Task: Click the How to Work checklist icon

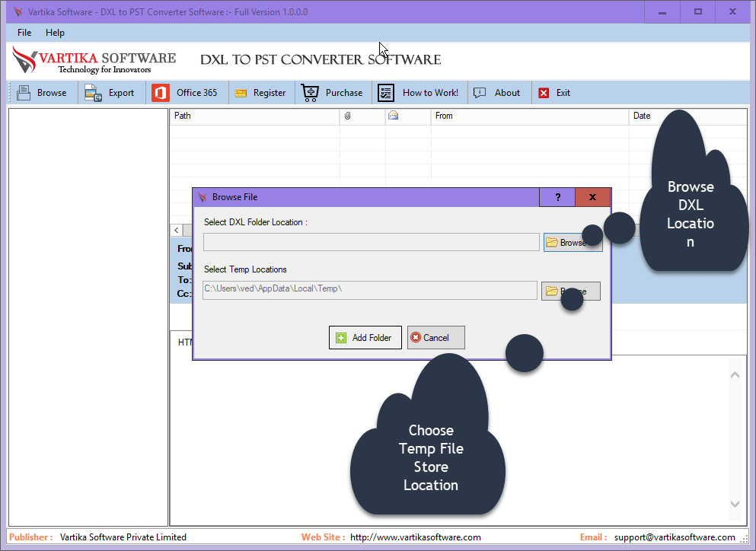Action: coord(386,93)
